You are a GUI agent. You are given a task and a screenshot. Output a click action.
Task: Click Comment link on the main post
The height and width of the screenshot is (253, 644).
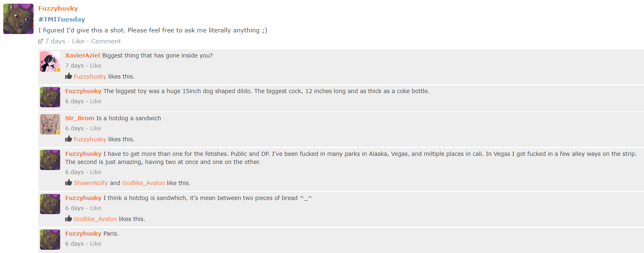click(x=106, y=41)
